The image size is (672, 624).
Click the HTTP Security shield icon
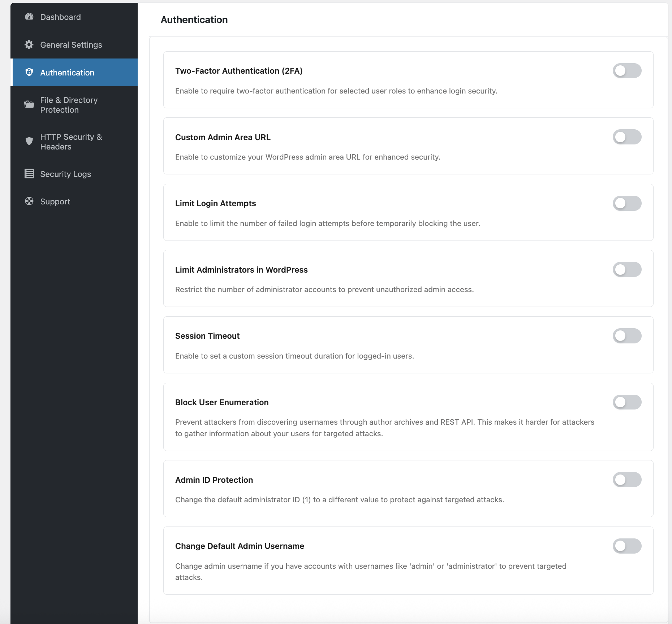click(29, 141)
